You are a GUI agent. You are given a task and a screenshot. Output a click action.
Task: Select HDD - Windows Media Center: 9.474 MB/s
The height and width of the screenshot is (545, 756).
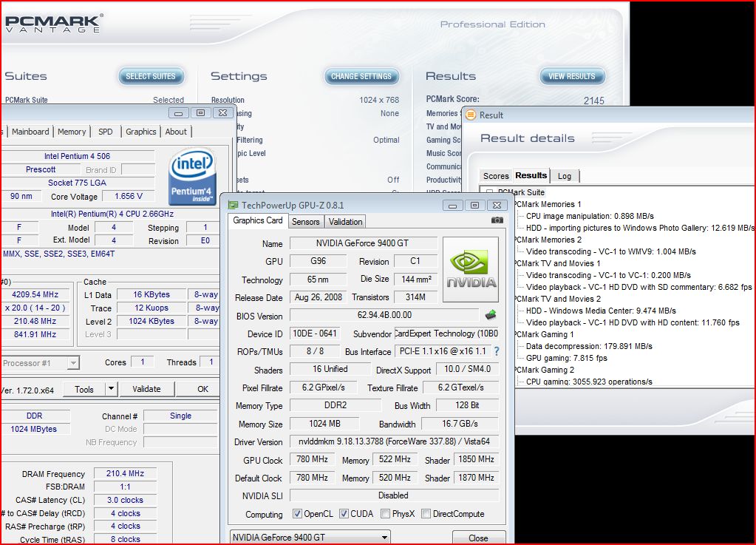tap(601, 311)
